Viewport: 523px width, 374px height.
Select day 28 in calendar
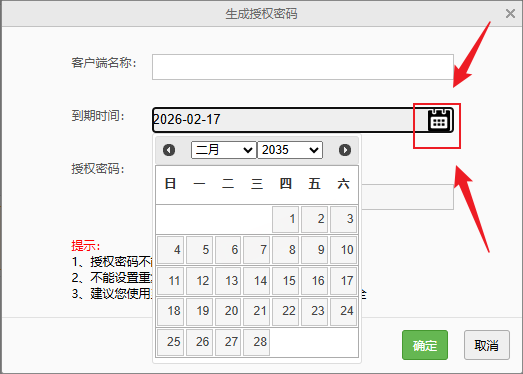256,342
